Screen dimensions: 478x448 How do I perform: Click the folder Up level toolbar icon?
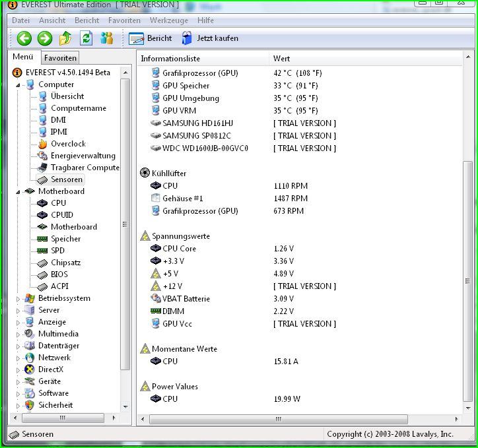coord(65,38)
